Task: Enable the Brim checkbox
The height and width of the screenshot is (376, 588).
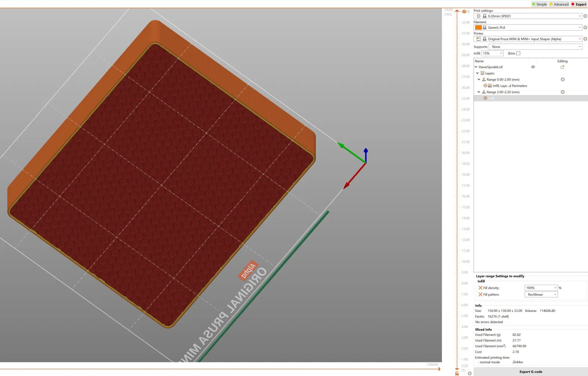Action: (x=518, y=53)
